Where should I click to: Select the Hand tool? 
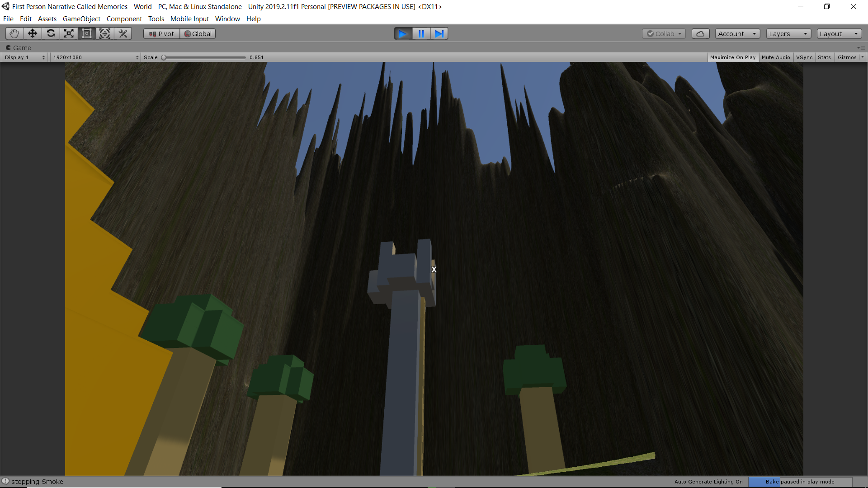point(14,33)
